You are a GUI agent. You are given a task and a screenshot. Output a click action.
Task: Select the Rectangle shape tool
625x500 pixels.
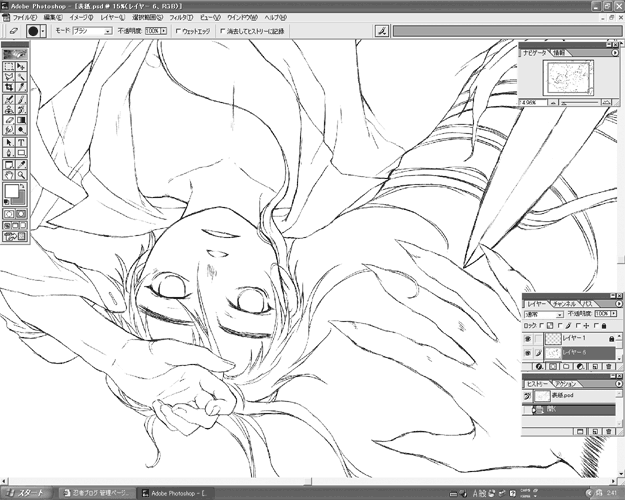point(21,153)
